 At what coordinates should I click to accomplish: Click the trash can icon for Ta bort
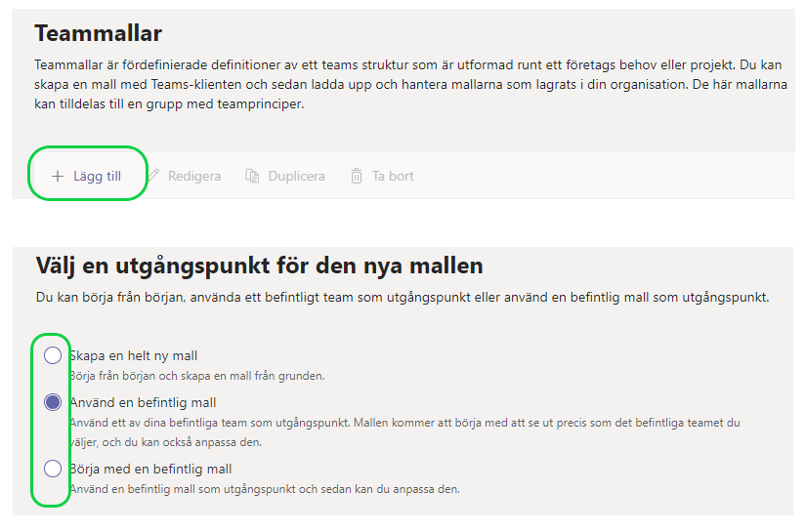(x=357, y=177)
